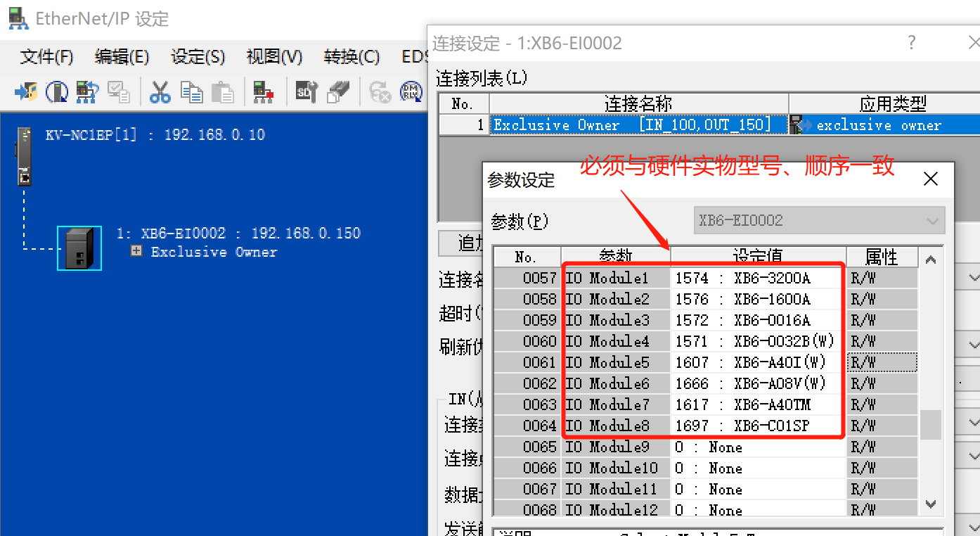
Task: Click the SD card wrench icon
Action: (x=307, y=92)
